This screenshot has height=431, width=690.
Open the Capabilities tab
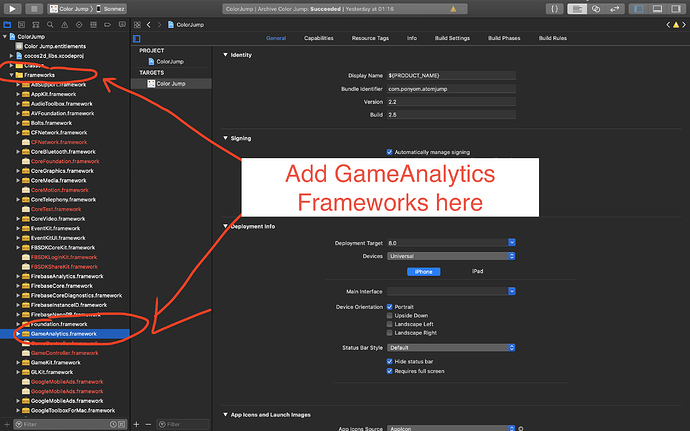[319, 38]
